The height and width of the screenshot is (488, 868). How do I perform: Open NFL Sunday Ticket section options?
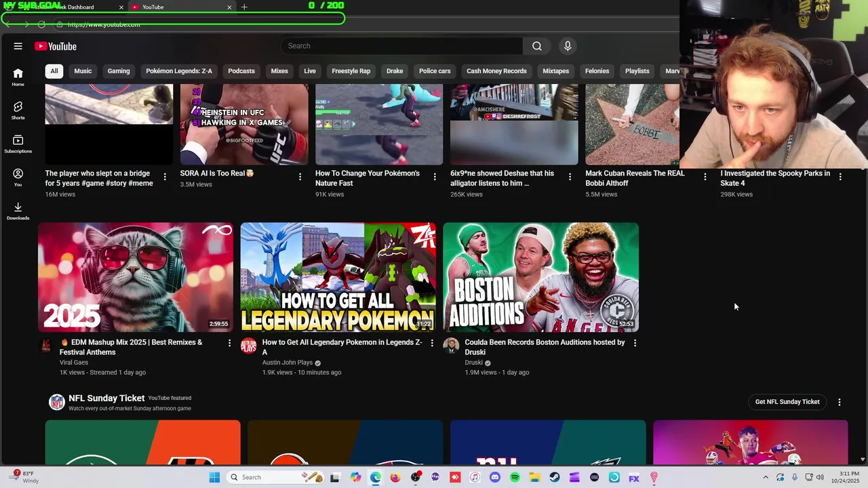point(840,402)
